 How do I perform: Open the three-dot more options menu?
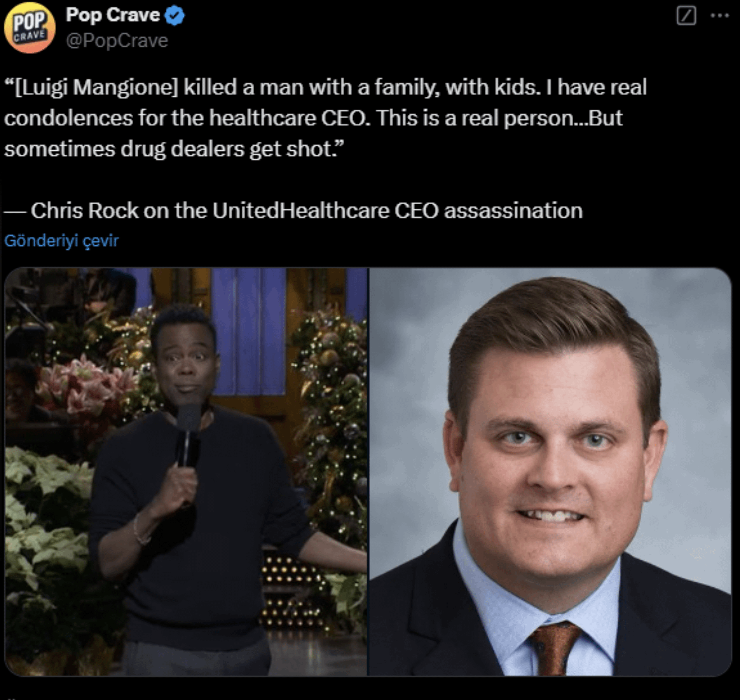coord(719,16)
